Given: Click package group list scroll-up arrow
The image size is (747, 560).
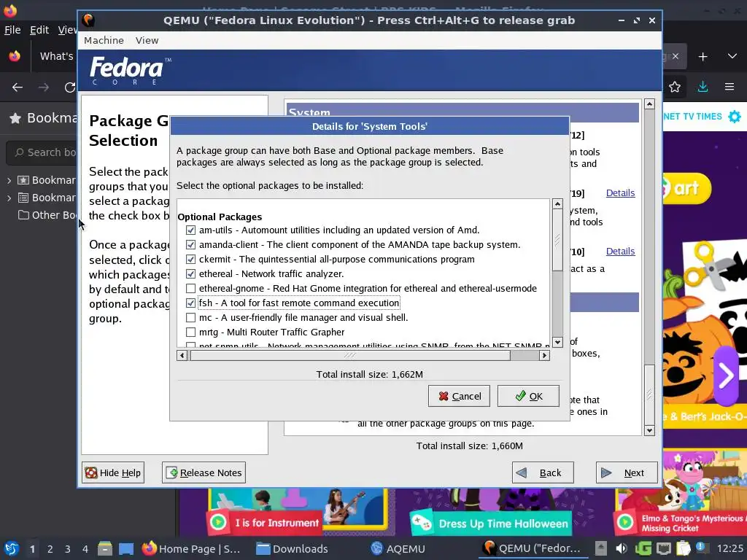Looking at the screenshot, I should (649, 104).
